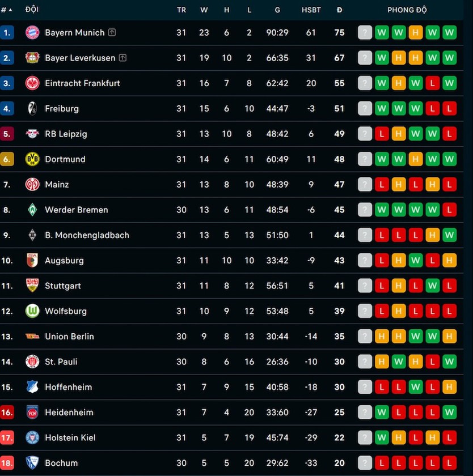Click Bayern Munich's orange H draw badge
The height and width of the screenshot is (476, 473).
pyautogui.click(x=416, y=32)
